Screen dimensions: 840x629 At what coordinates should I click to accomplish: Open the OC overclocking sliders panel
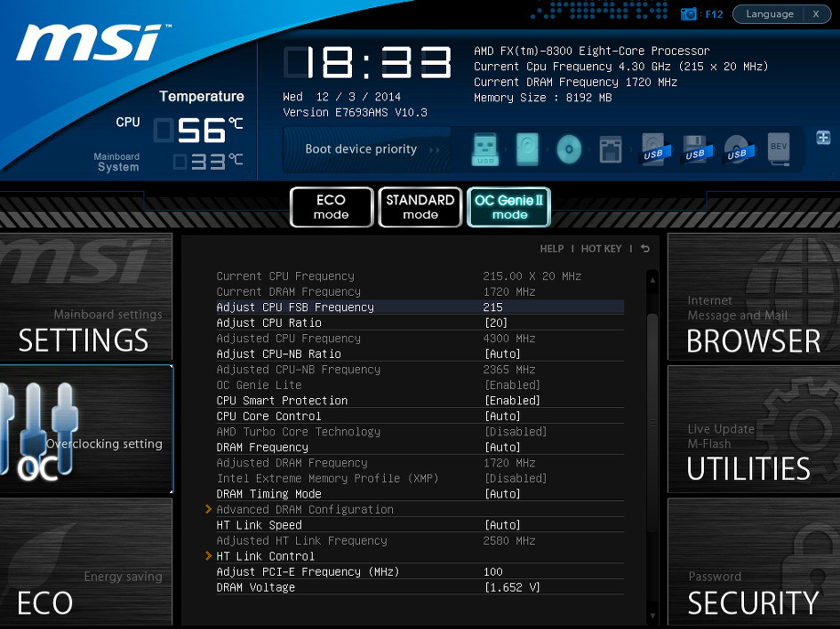click(x=86, y=429)
